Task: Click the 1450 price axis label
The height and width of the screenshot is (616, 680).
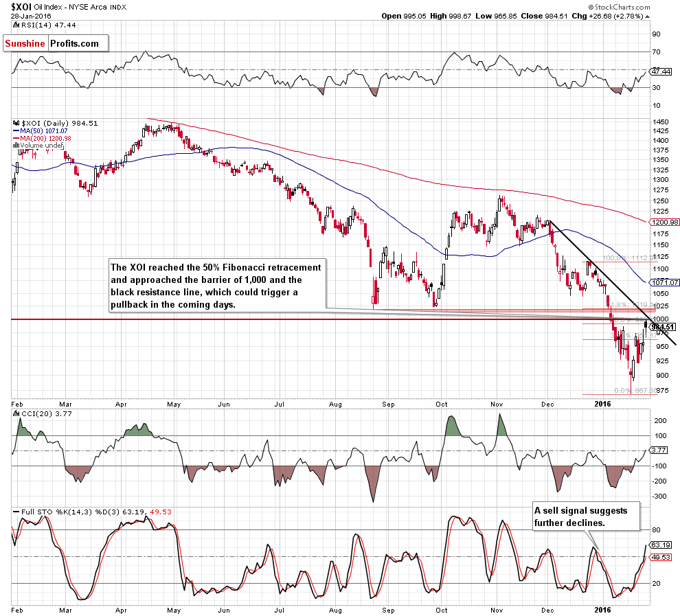Action: coord(660,122)
